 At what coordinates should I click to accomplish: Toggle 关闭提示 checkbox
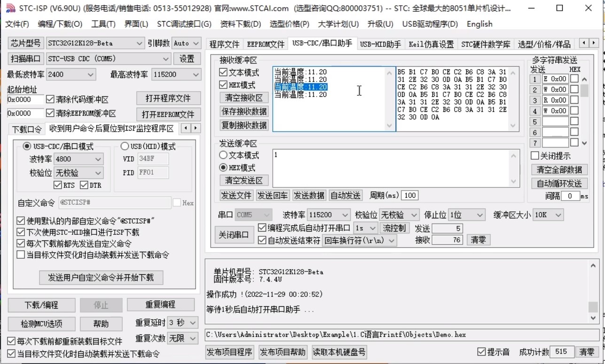click(x=534, y=155)
